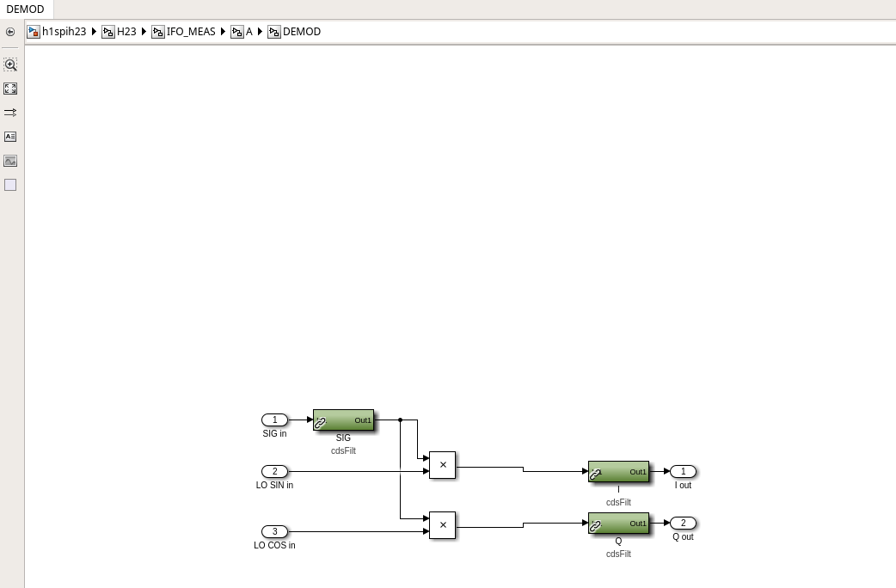896x588 pixels.
Task: Expand dropdown arrow after IFO_MEAS
Action: [x=224, y=32]
